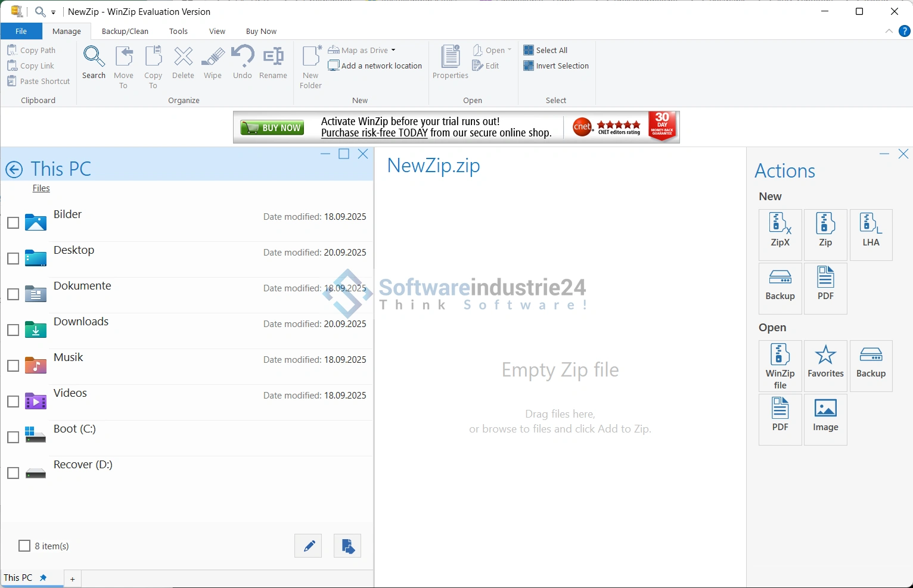Image resolution: width=913 pixels, height=588 pixels.
Task: Toggle the 8 item(s) select-all checkbox
Action: pyautogui.click(x=24, y=546)
